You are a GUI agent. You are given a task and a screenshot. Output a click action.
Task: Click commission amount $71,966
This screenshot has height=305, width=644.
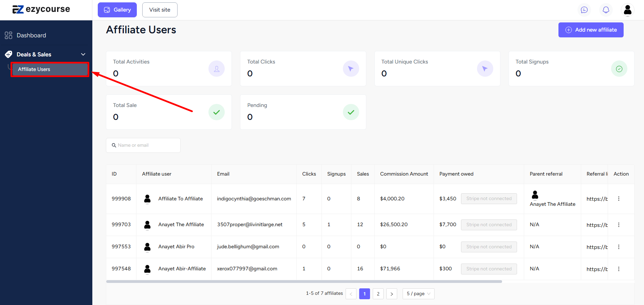(390, 269)
